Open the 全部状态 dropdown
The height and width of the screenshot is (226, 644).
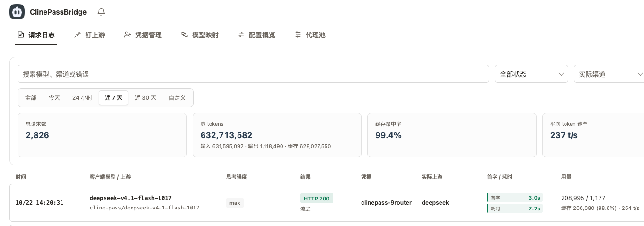tap(531, 74)
